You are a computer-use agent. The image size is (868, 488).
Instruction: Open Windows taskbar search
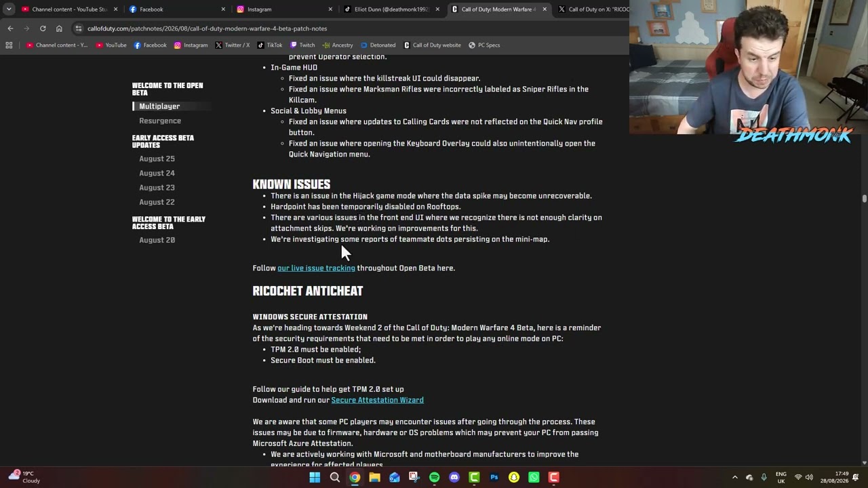334,477
